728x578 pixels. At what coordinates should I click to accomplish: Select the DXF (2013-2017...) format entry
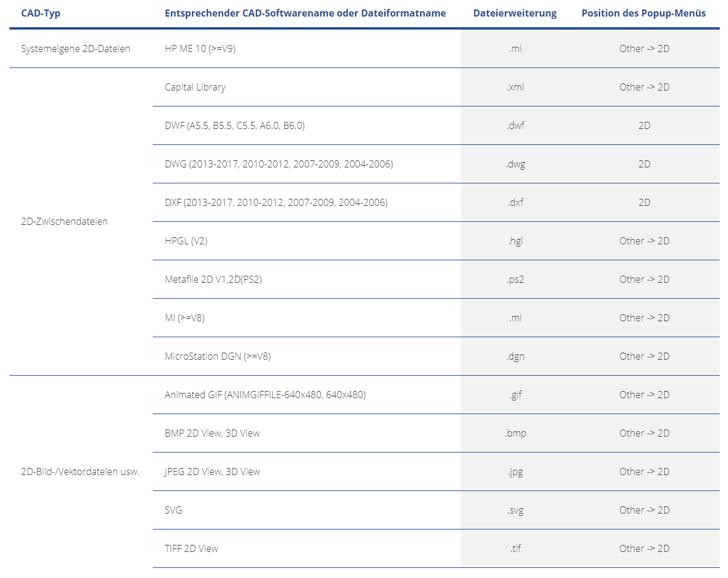click(276, 202)
